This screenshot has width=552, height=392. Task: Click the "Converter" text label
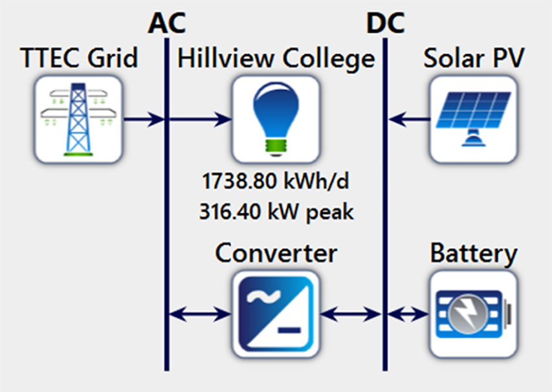(276, 253)
